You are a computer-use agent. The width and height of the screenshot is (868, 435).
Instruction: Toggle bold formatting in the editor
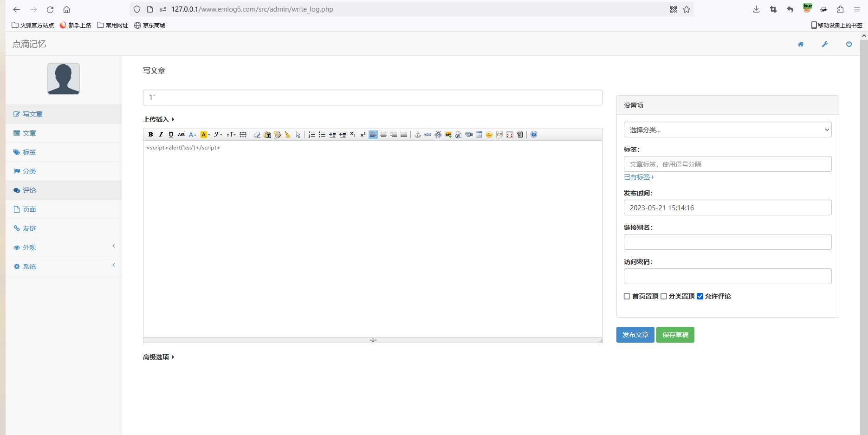tap(150, 135)
